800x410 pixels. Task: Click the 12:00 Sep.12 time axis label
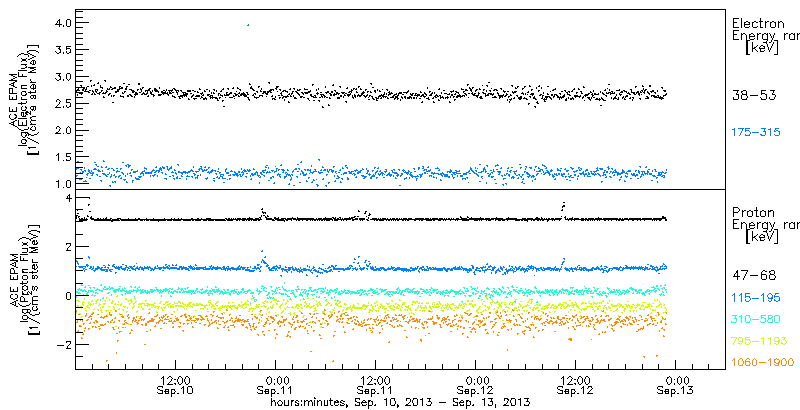(x=575, y=385)
